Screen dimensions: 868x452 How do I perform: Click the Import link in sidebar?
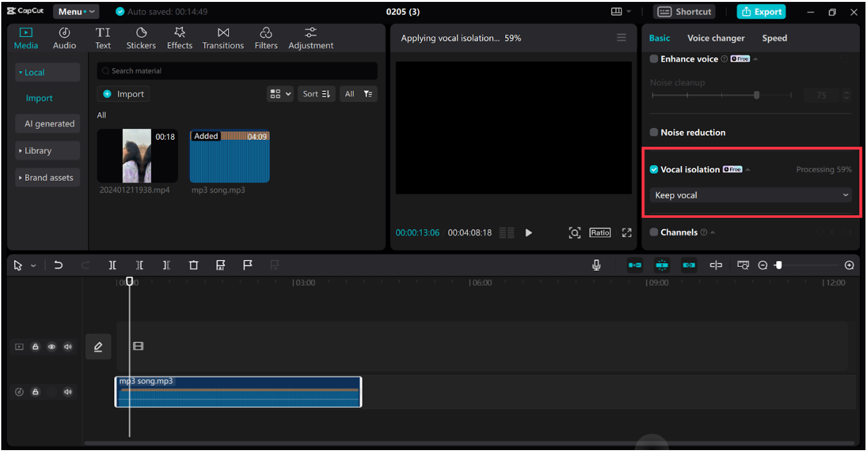(x=39, y=98)
